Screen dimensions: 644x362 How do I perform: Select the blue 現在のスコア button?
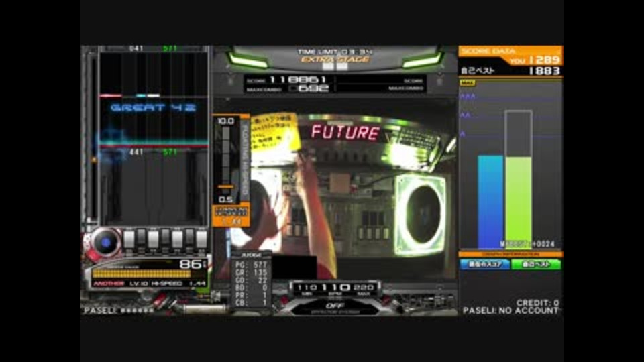point(484,265)
